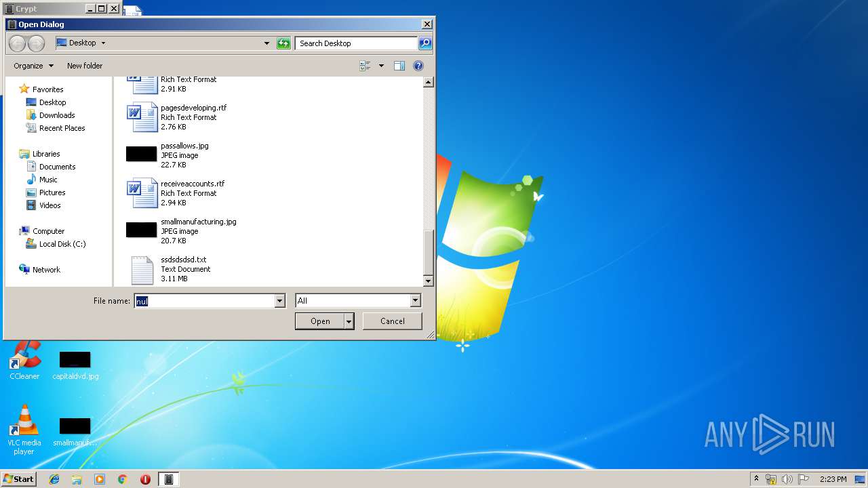Click the file list scrollbar thumb
Viewport: 868px width, 488px height.
point(428,252)
